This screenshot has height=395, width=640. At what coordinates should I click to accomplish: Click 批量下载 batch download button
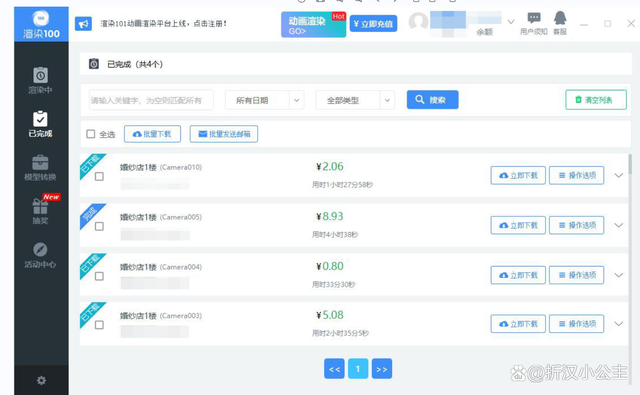click(152, 134)
